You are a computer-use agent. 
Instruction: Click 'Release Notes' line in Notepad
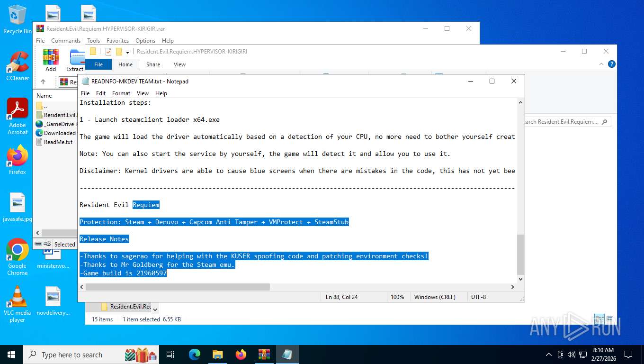pos(104,239)
